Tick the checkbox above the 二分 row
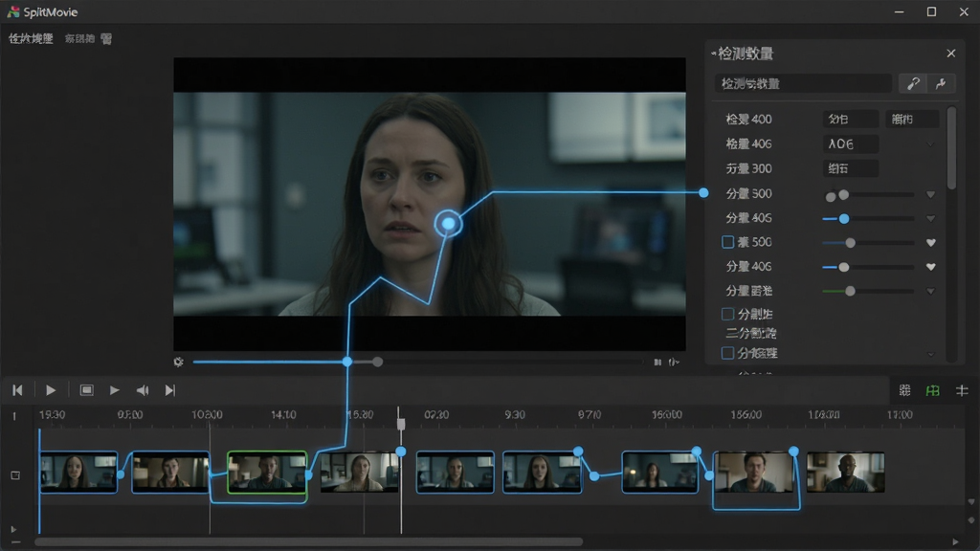This screenshot has width=980, height=551. click(x=727, y=314)
